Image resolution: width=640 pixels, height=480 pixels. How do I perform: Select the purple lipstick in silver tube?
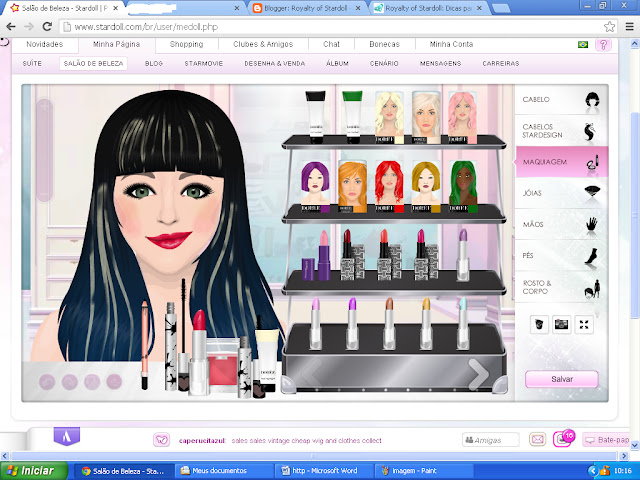coord(463,255)
